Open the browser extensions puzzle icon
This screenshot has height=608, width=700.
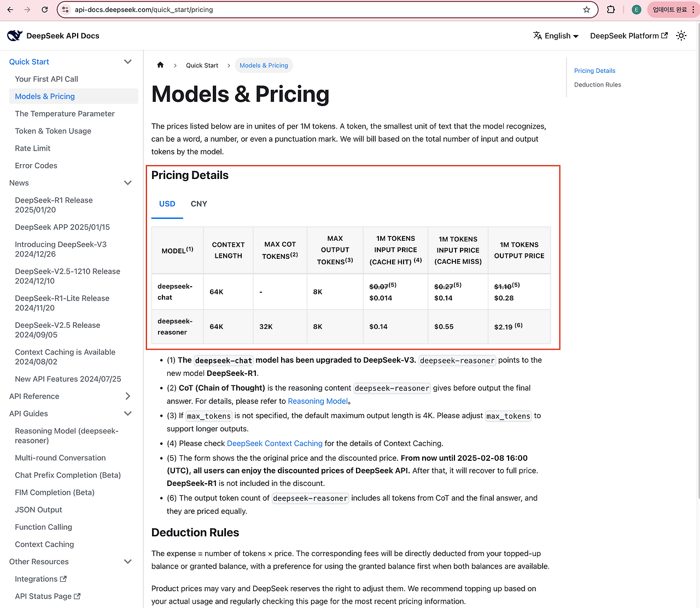click(611, 10)
